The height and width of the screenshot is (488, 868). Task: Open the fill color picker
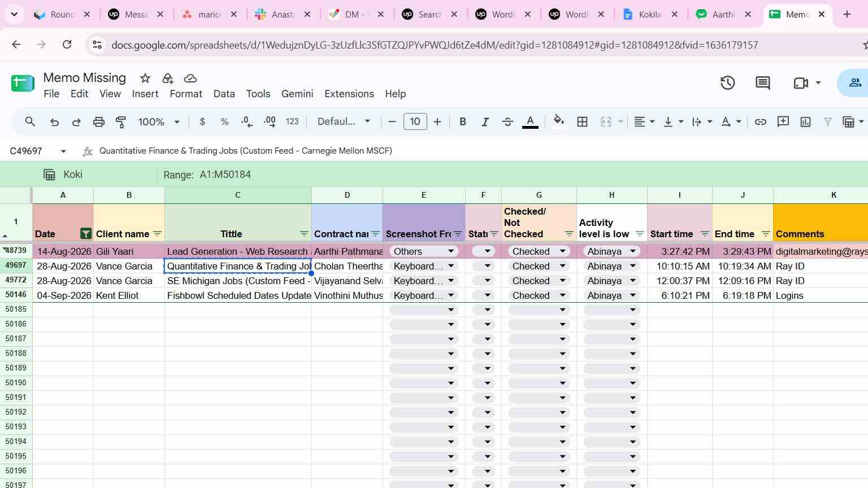(x=559, y=121)
